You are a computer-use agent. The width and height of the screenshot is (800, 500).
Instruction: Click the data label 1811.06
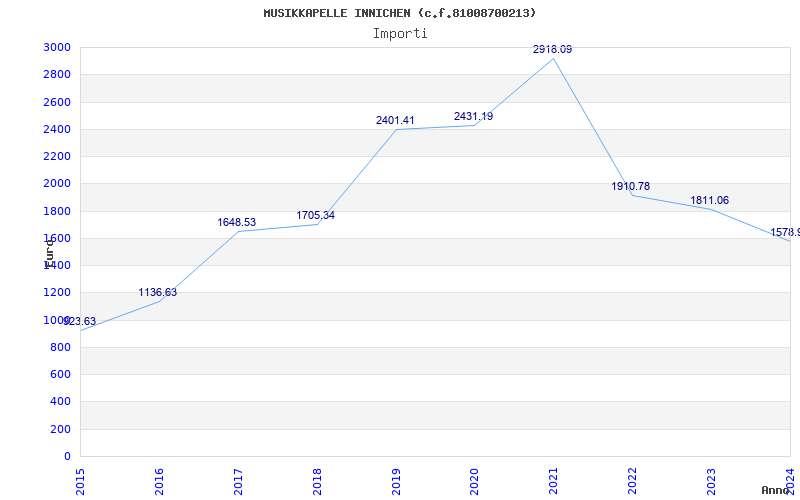pyautogui.click(x=709, y=200)
